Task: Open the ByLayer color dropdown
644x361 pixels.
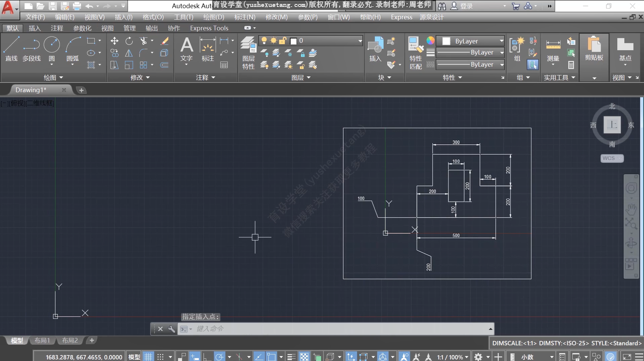Action: (x=471, y=41)
